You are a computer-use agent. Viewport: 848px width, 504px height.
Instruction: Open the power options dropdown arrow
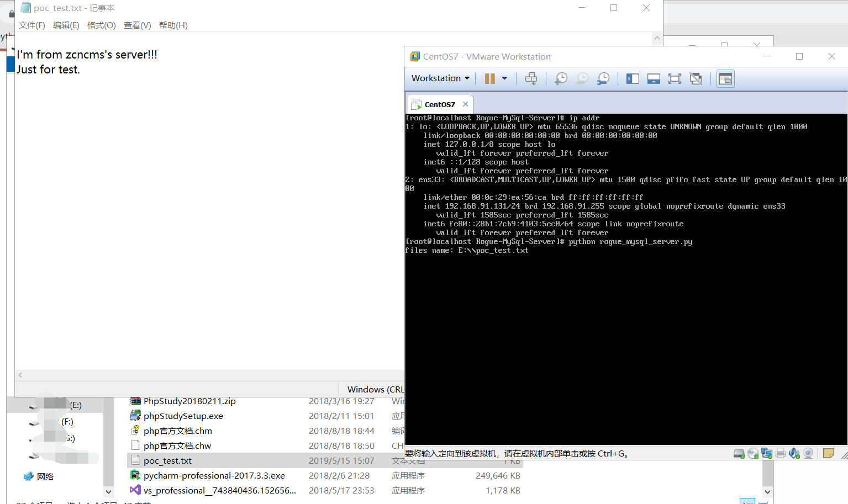(x=504, y=78)
